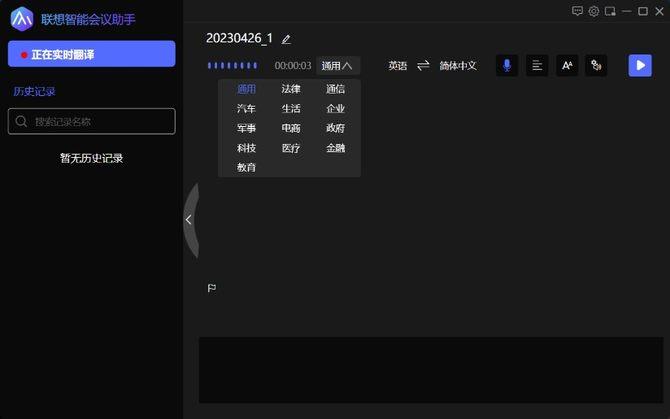Open the feedback message icon
Viewport: 670px width, 419px height.
point(577,11)
